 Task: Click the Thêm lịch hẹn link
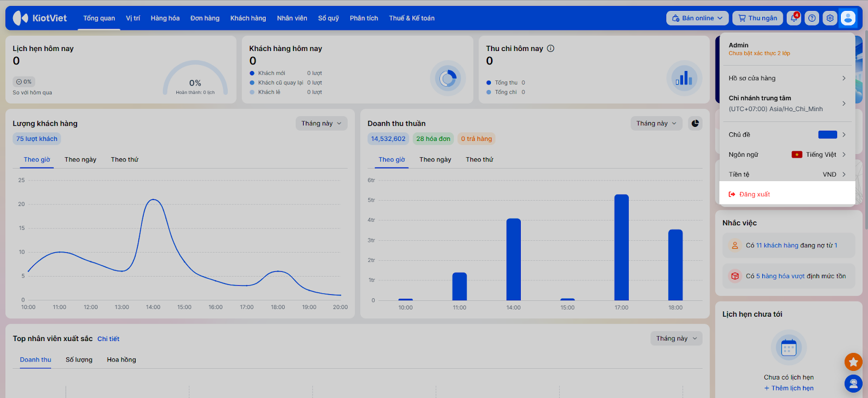coord(789,388)
